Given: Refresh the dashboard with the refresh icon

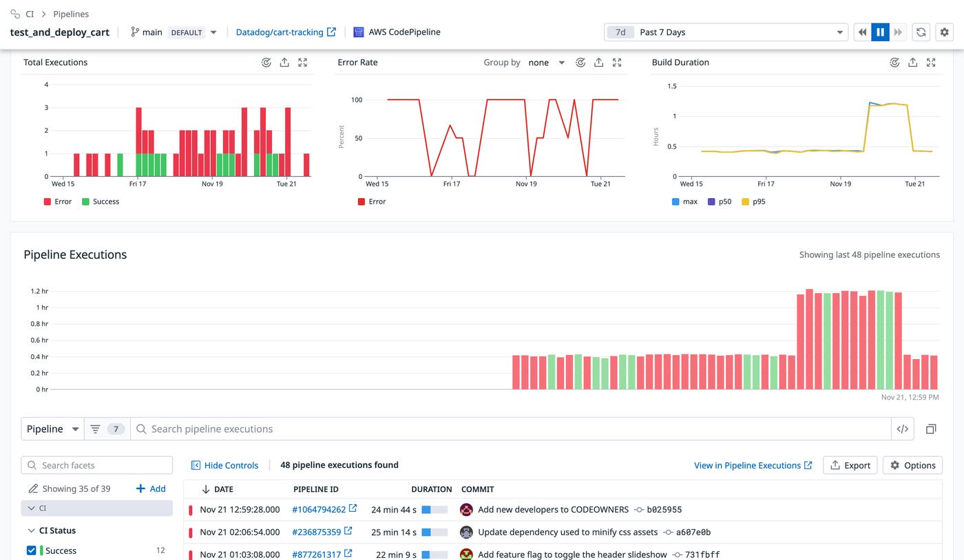Looking at the screenshot, I should click(x=921, y=32).
